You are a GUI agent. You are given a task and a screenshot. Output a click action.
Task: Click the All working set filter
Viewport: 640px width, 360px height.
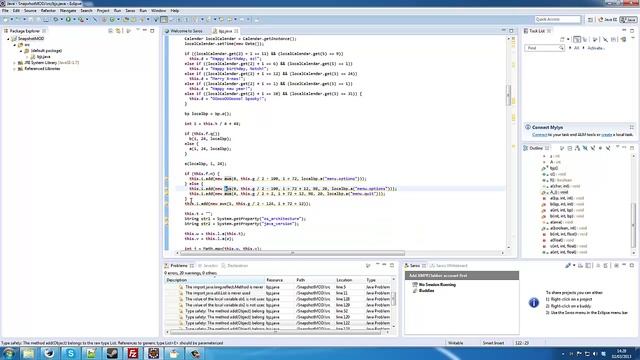(x=576, y=48)
